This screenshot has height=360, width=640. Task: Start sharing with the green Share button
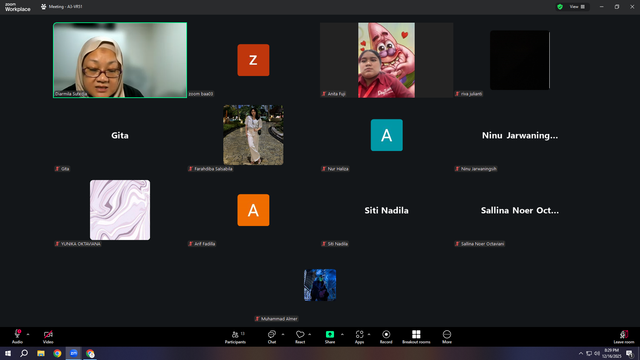pos(330,337)
